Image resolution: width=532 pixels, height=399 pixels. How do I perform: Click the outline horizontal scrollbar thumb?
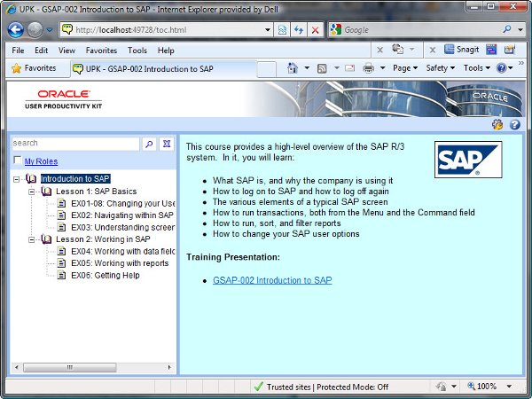[x=69, y=367]
